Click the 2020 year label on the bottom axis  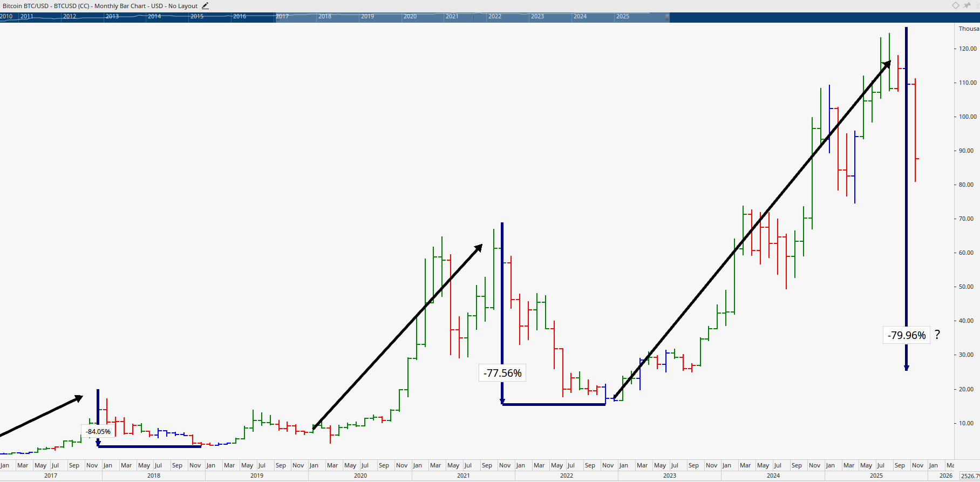click(360, 476)
